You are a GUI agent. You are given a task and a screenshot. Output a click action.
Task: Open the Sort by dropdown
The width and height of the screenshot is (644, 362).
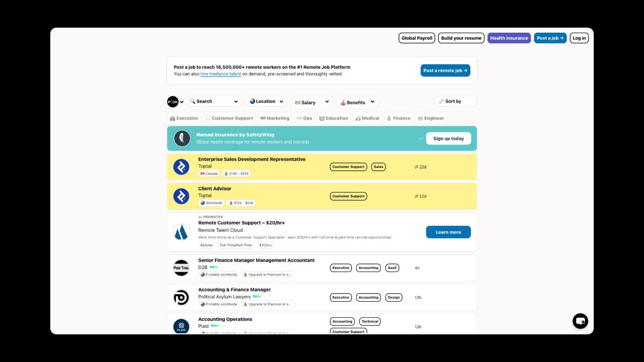click(x=455, y=102)
